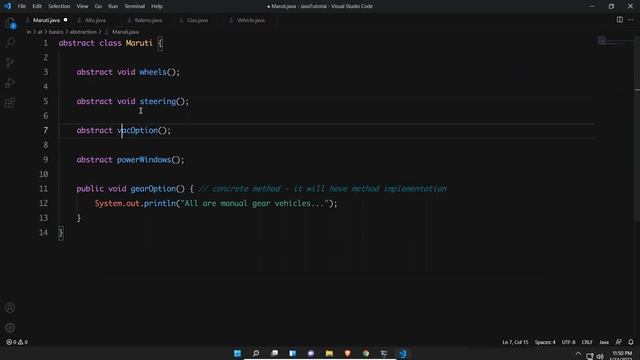Click 'abstraction' in the breadcrumb path
This screenshot has height=360, width=640.
pyautogui.click(x=83, y=32)
